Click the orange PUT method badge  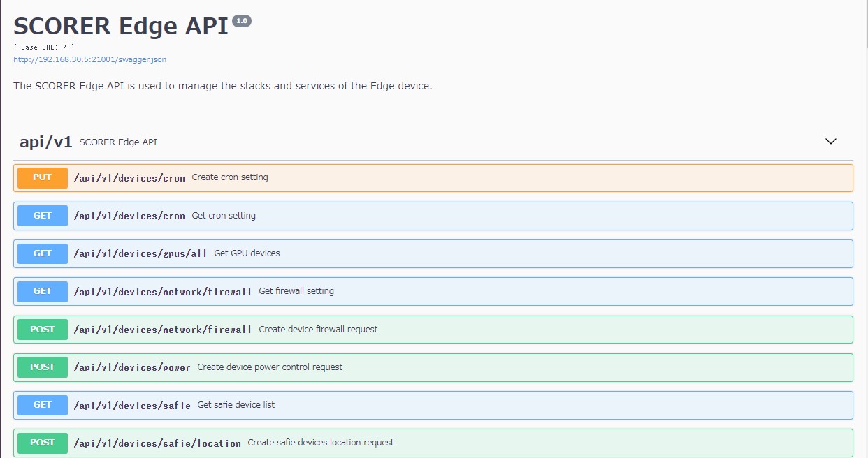pos(43,177)
